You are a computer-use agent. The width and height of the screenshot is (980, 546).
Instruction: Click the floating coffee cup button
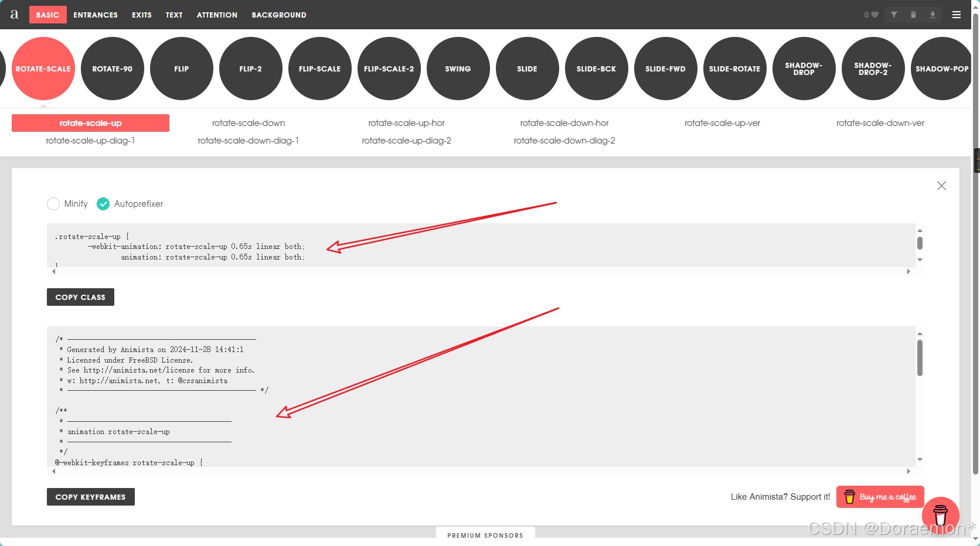(x=941, y=516)
